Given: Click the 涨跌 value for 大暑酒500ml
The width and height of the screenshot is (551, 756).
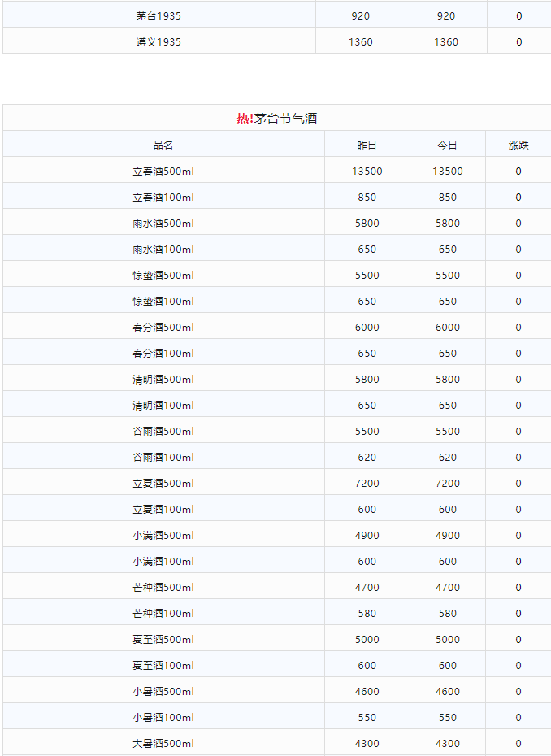Looking at the screenshot, I should click(518, 744).
